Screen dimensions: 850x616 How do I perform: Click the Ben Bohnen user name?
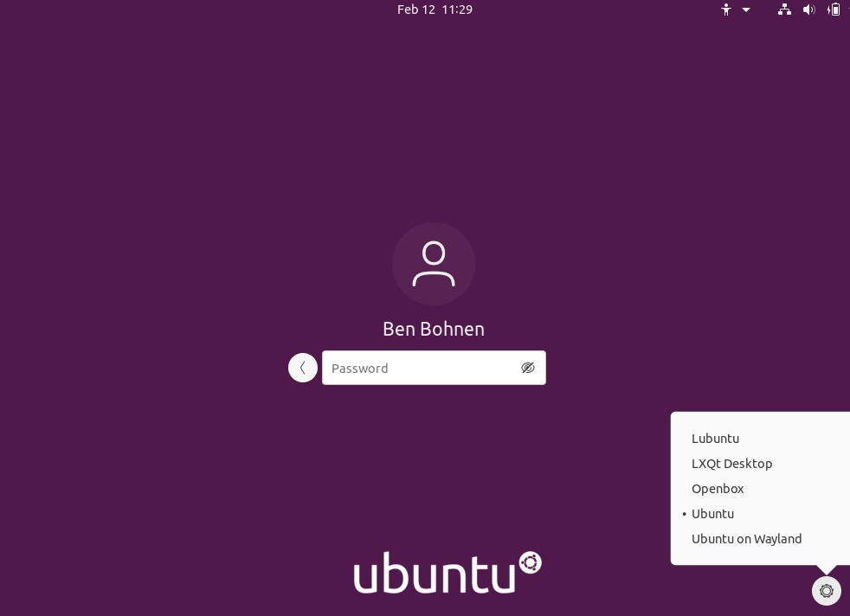click(434, 329)
